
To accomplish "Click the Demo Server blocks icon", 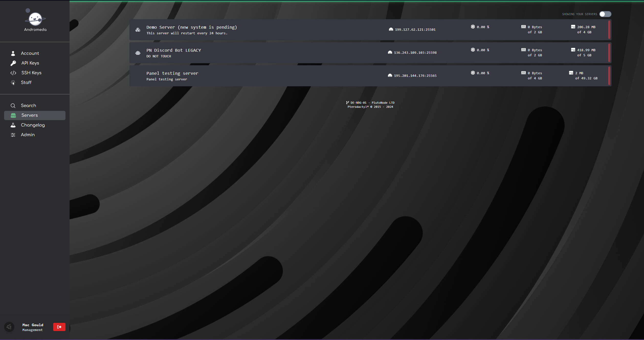I will [x=138, y=30].
